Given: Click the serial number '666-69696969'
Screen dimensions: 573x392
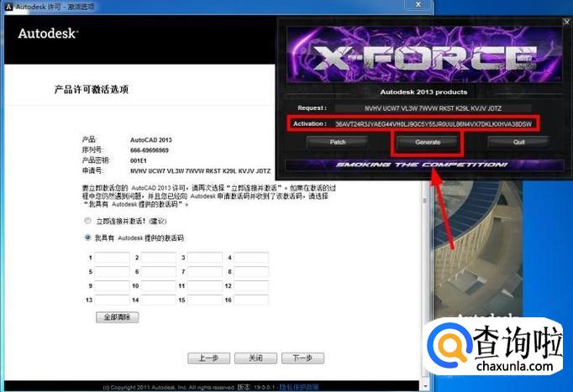Looking at the screenshot, I should (x=149, y=150).
